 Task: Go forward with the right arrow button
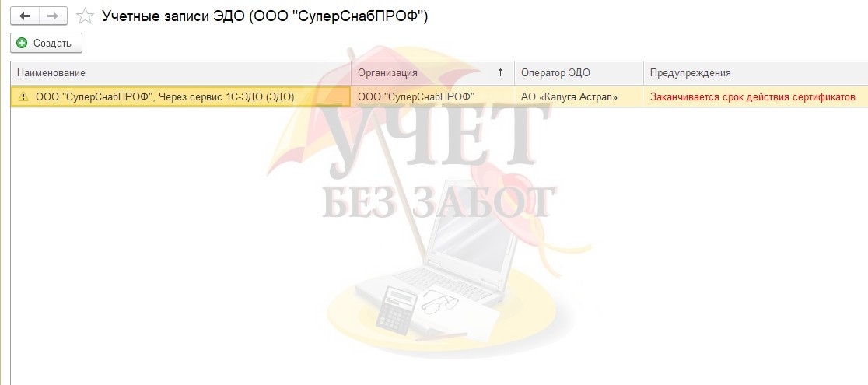53,16
